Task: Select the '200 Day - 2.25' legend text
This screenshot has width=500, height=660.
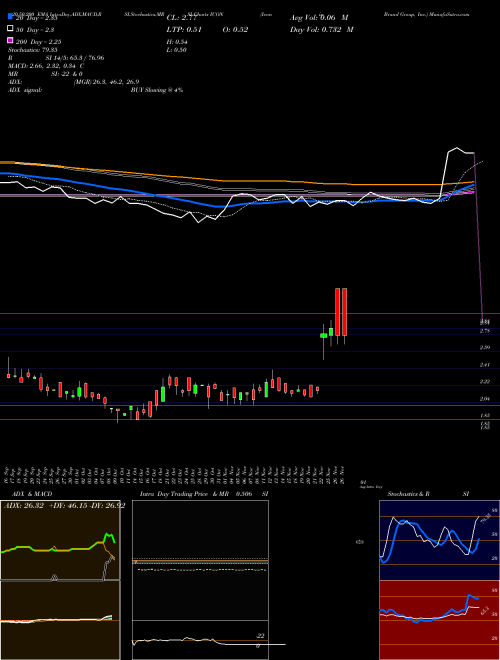Action: [x=38, y=42]
